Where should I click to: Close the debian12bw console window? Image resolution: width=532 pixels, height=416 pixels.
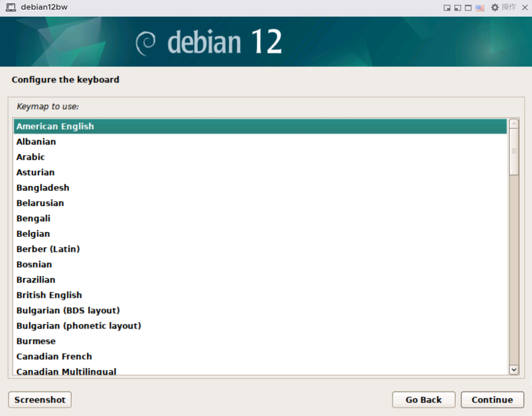coord(525,8)
